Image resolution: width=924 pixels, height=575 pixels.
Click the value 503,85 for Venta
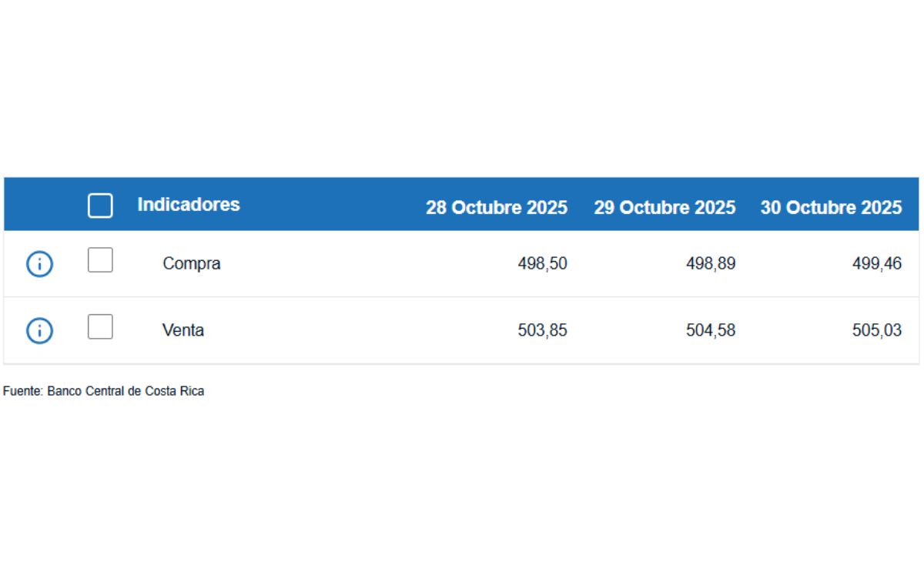[x=543, y=330]
